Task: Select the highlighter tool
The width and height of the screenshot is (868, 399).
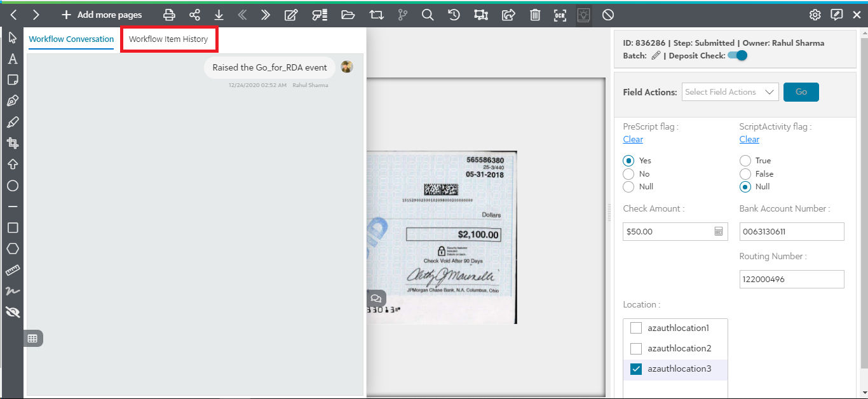Action: (12, 122)
